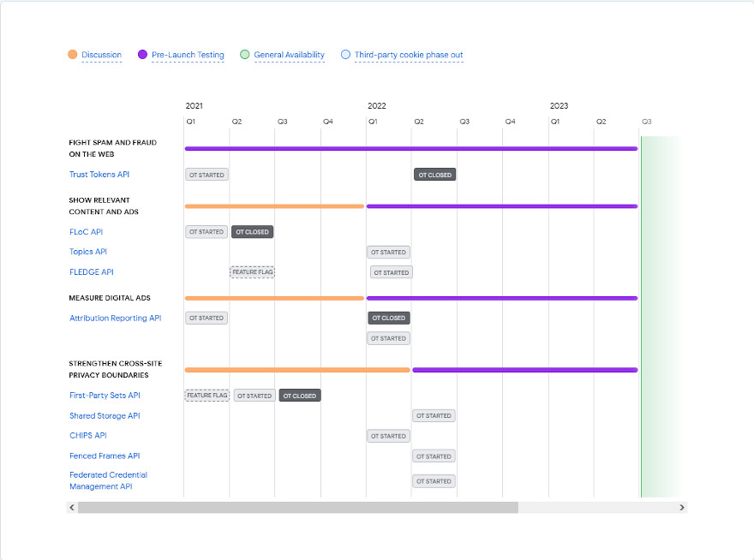754x560 pixels.
Task: Click the left scroll arrow below the chart
Action: coord(72,507)
